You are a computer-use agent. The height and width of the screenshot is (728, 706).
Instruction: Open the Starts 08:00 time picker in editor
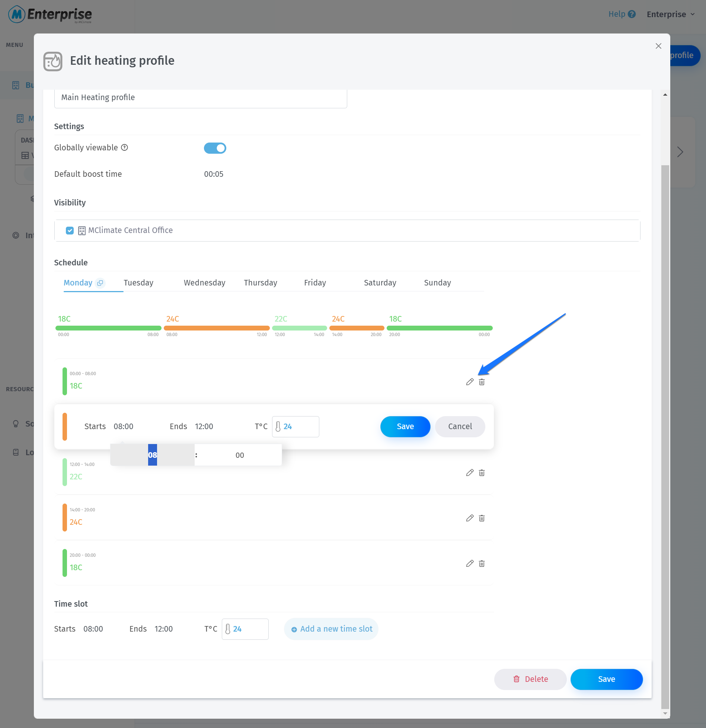click(123, 427)
